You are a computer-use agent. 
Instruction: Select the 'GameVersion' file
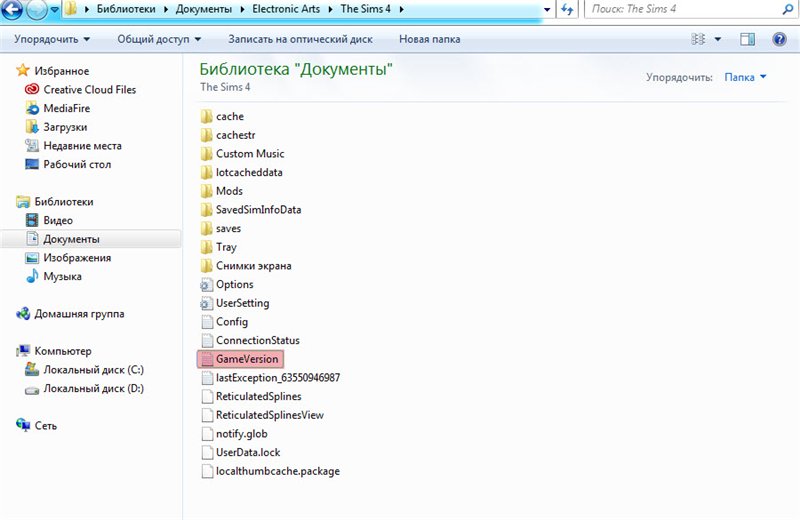(x=240, y=359)
